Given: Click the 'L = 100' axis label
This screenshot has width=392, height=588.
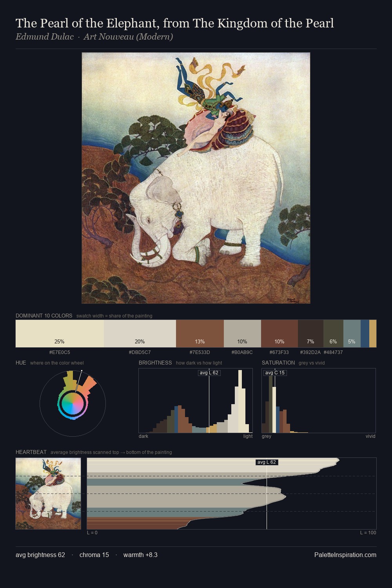Looking at the screenshot, I should (368, 533).
